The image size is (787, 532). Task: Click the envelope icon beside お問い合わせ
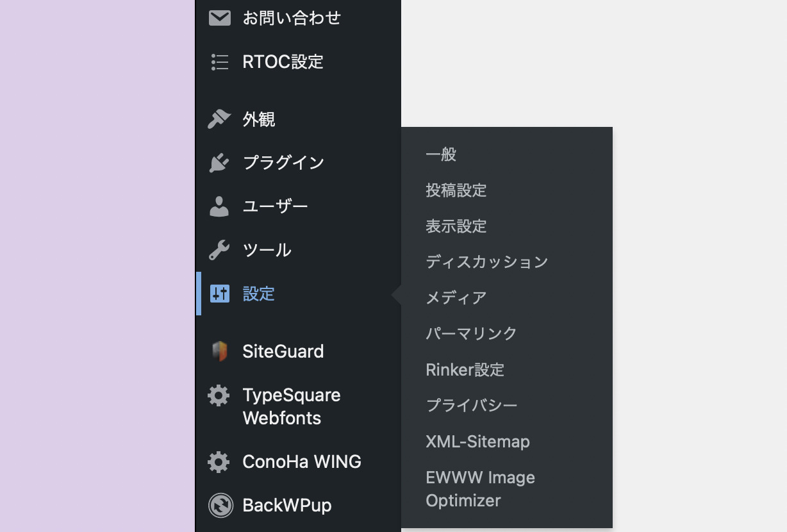220,18
